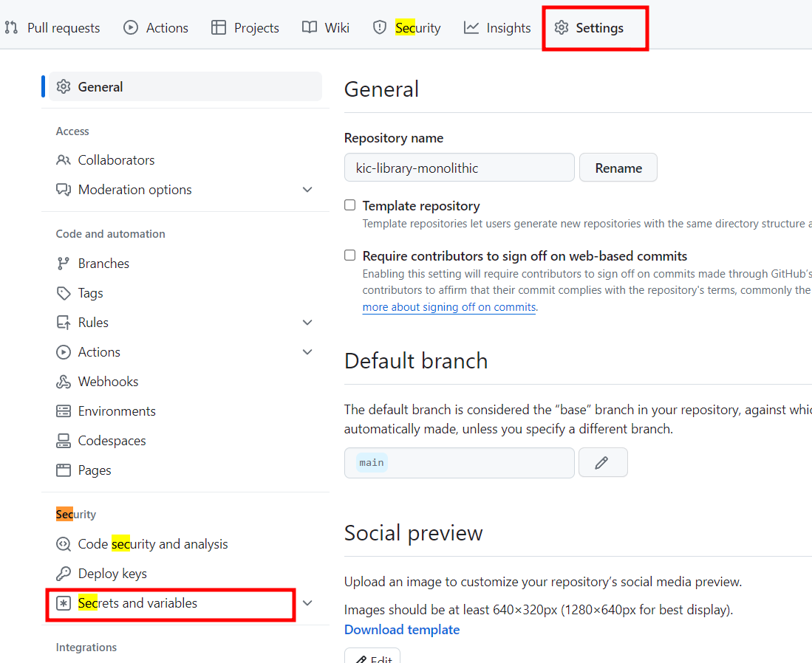812x663 pixels.
Task: Enable the Template repository checkbox
Action: pyautogui.click(x=350, y=205)
